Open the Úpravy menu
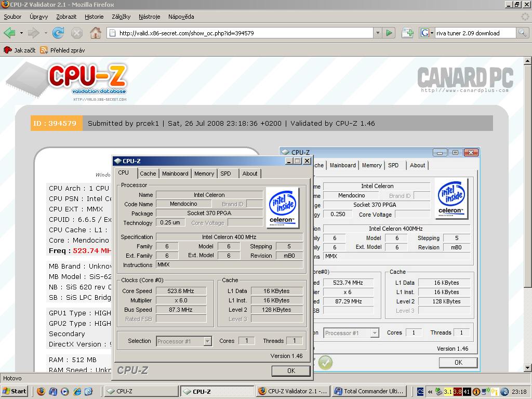The width and height of the screenshot is (532, 399). point(38,17)
